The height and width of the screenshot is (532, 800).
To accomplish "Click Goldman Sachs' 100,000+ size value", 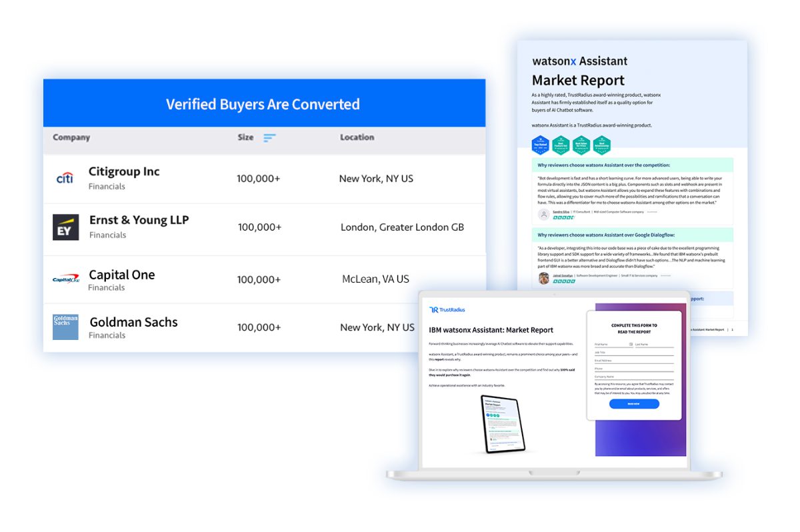I will 259,327.
